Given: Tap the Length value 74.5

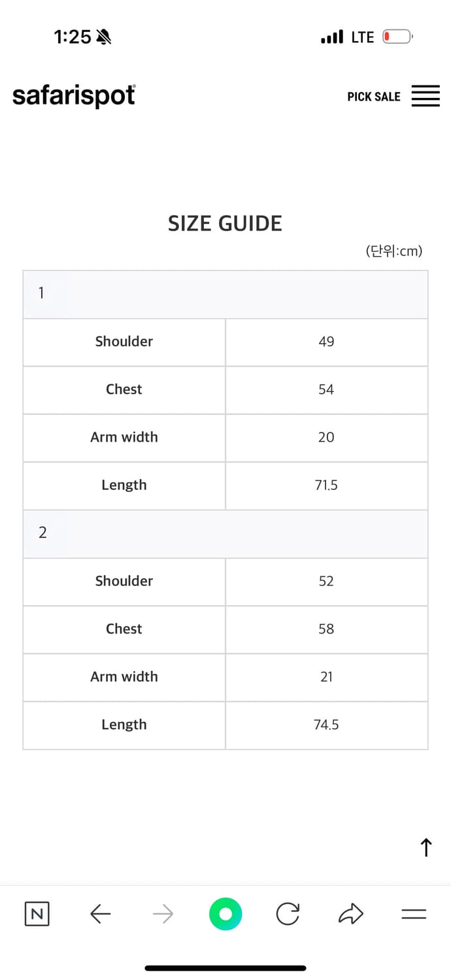Looking at the screenshot, I should point(326,725).
